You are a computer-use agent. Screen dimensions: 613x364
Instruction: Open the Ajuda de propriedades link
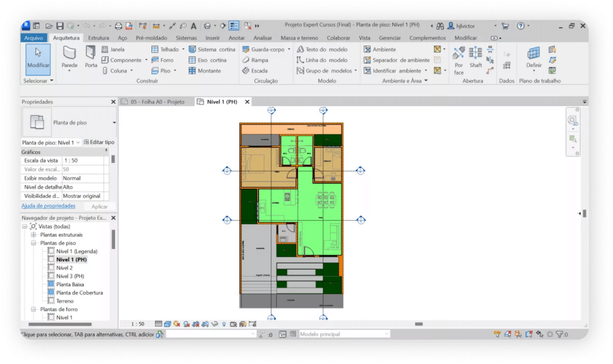48,206
